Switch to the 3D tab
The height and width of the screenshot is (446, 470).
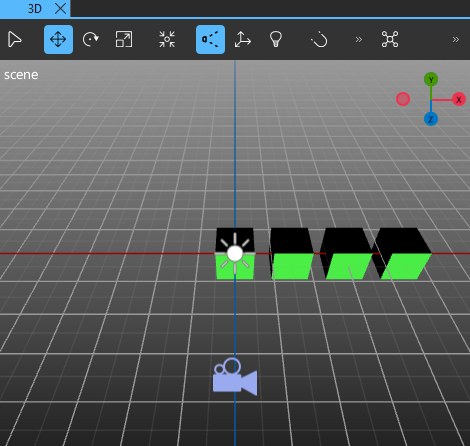[x=35, y=8]
